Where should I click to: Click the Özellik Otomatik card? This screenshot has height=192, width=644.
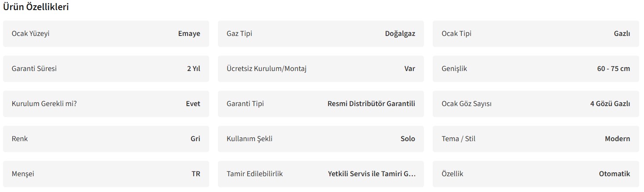tap(535, 174)
